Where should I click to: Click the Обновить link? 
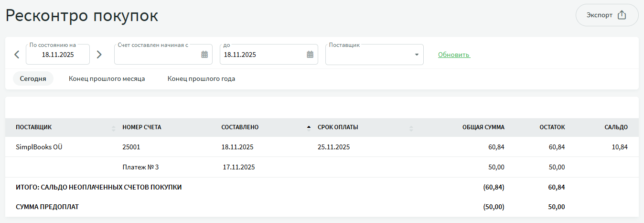[454, 55]
